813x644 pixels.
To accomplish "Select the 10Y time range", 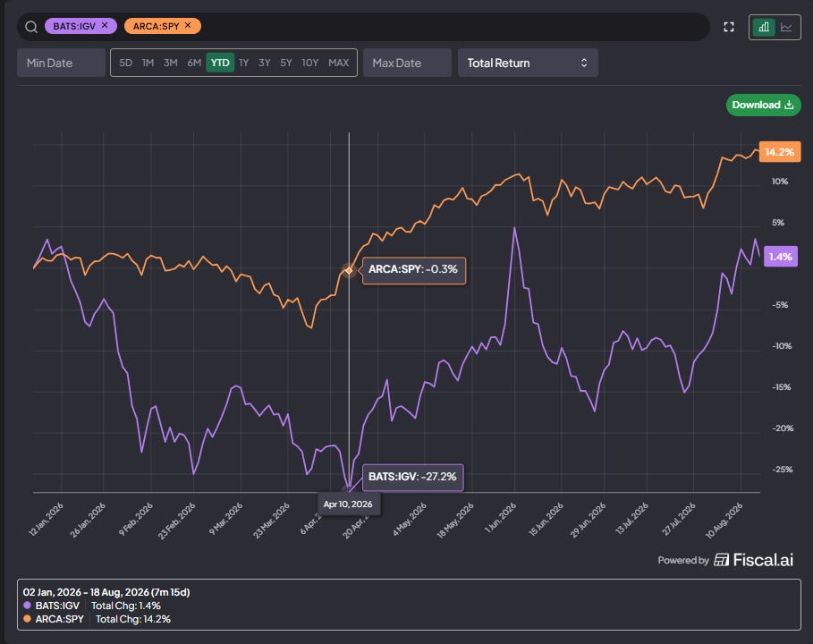I will tap(310, 63).
